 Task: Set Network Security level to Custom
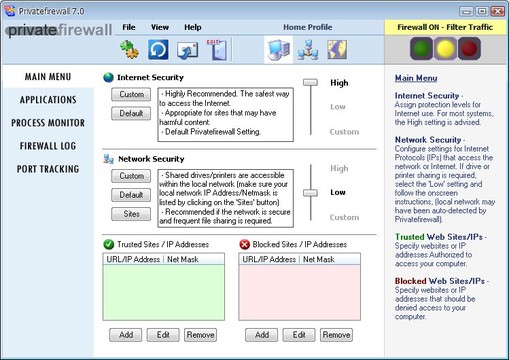(344, 217)
